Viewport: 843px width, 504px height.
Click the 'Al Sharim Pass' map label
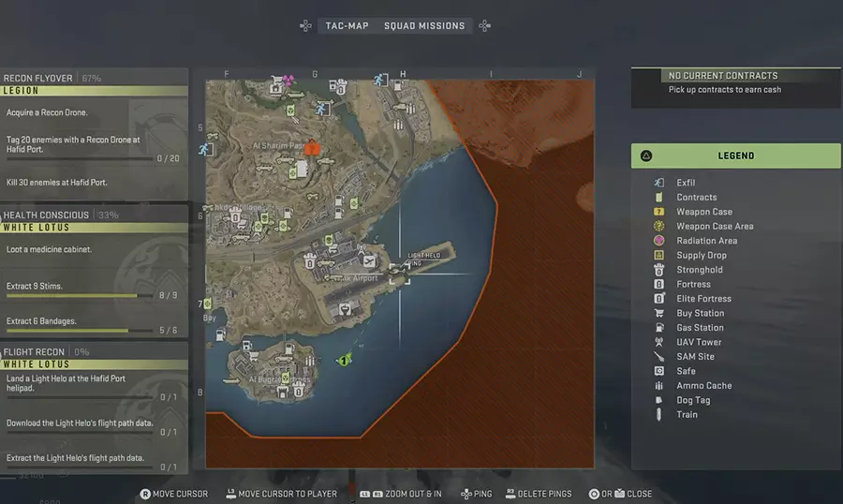(x=277, y=146)
